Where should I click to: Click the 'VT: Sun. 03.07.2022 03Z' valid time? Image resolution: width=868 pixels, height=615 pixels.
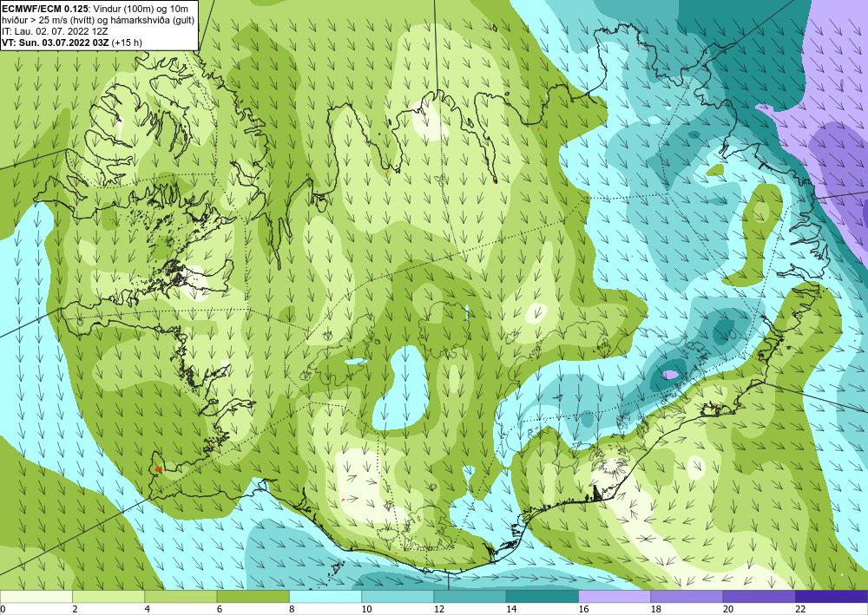click(56, 43)
